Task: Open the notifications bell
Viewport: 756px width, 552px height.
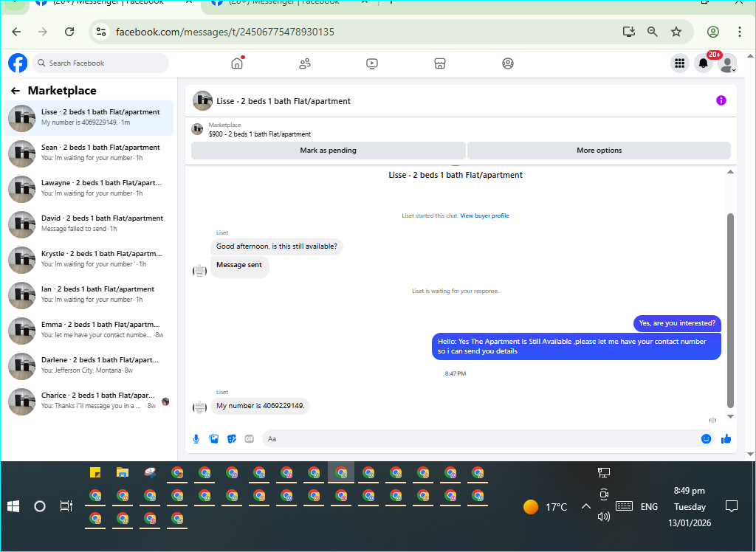Action: [704, 63]
